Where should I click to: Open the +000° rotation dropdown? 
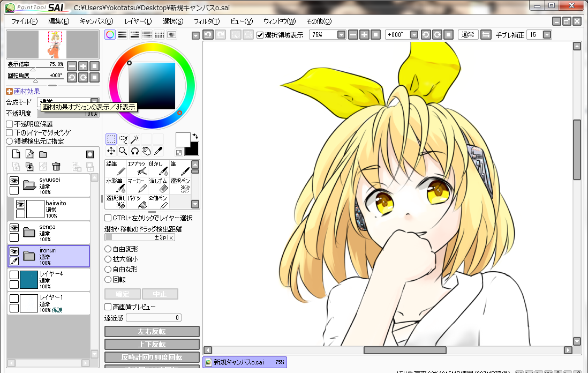tap(414, 35)
